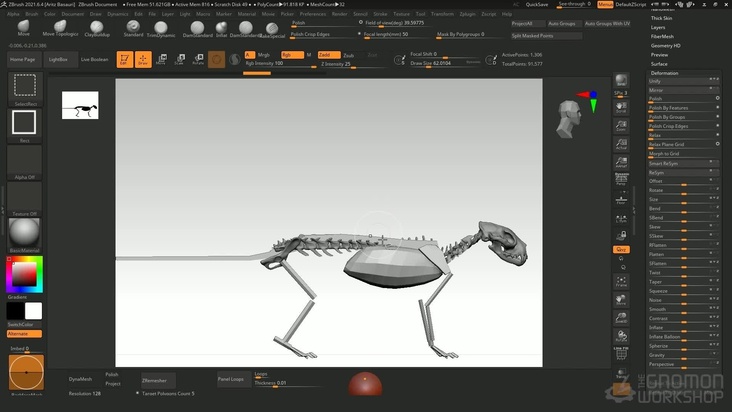This screenshot has width=732, height=412.
Task: Select the Move Topological brush
Action: point(59,28)
